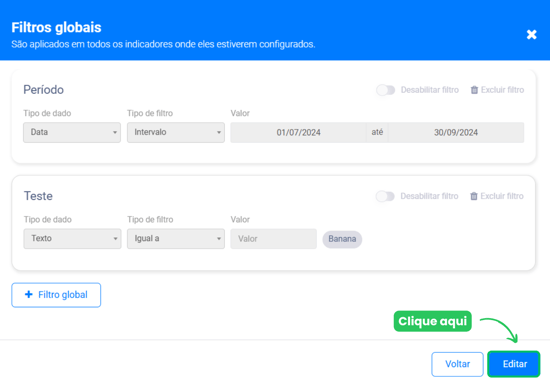This screenshot has height=387, width=550.
Task: Click the Editar button
Action: click(514, 364)
